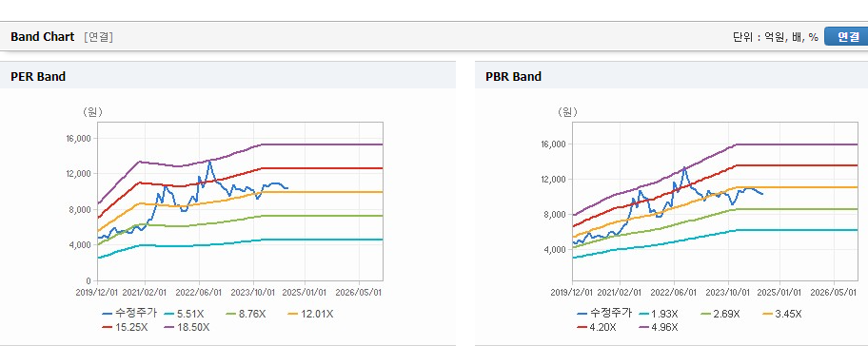Toggle the 5.51X legend entry
The height and width of the screenshot is (346, 868).
tap(185, 314)
